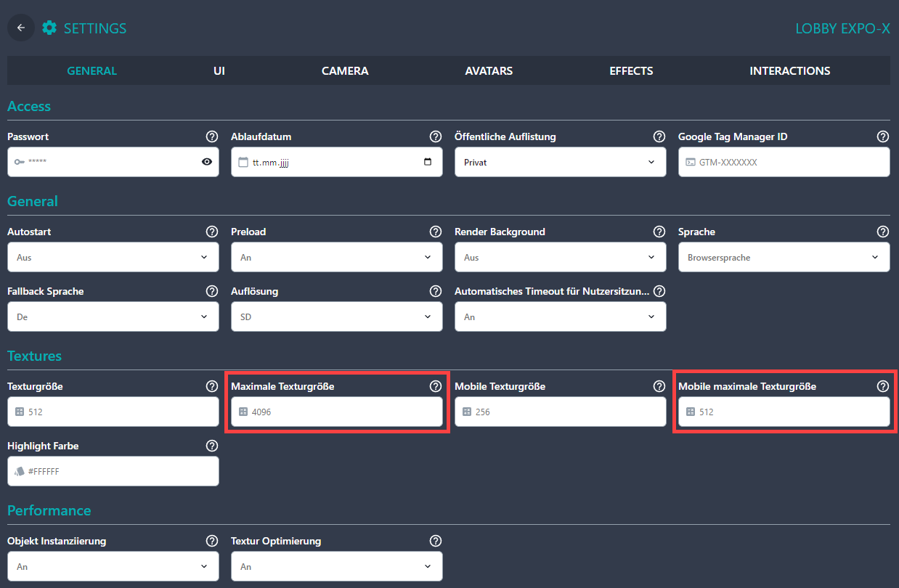Click help icon for Maximale Texturgröße
899x588 pixels.
click(x=435, y=386)
